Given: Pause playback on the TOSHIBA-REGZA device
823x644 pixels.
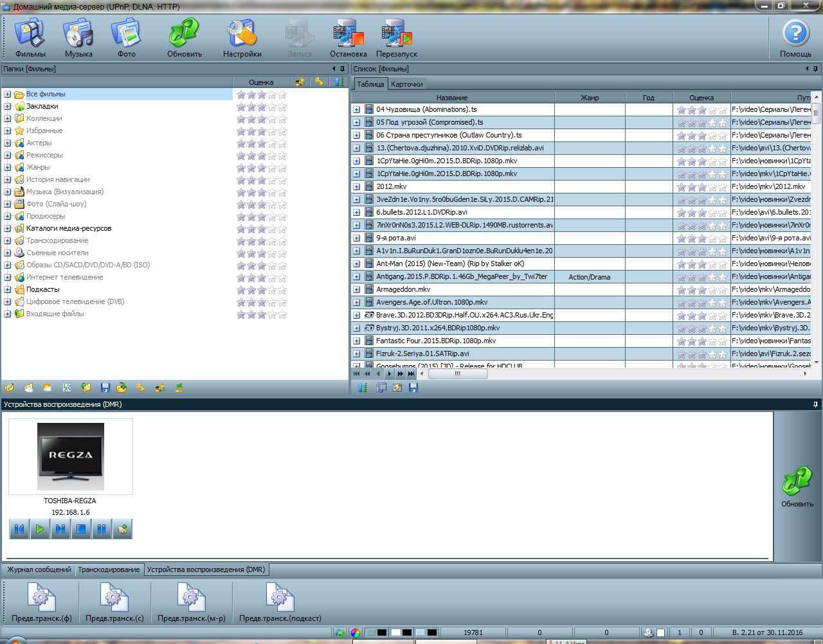Looking at the screenshot, I should point(102,529).
